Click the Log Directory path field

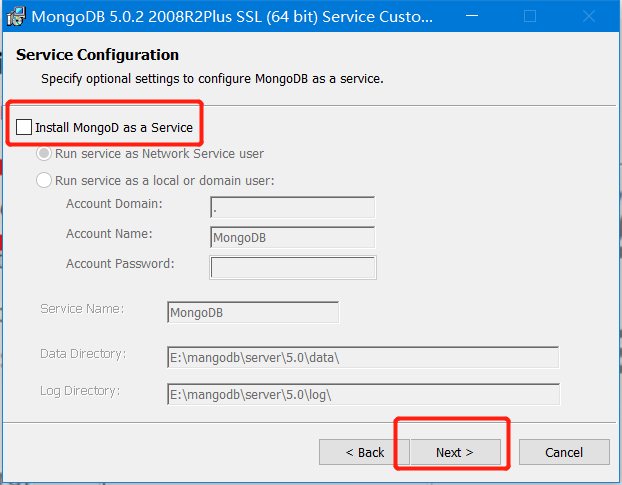click(362, 394)
